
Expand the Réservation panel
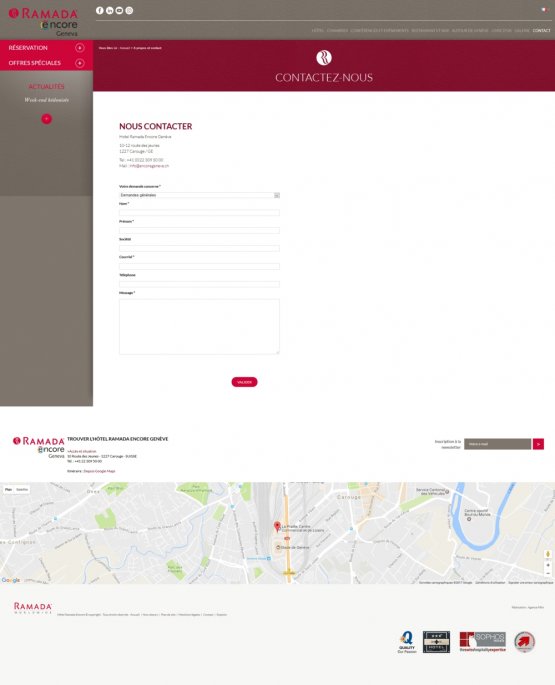[x=46, y=48]
